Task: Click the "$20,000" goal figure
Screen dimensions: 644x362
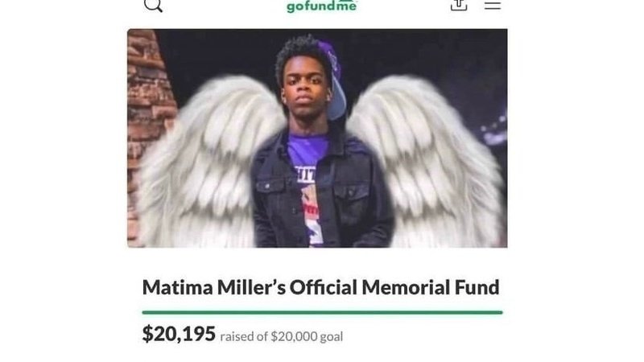Action: [294, 336]
